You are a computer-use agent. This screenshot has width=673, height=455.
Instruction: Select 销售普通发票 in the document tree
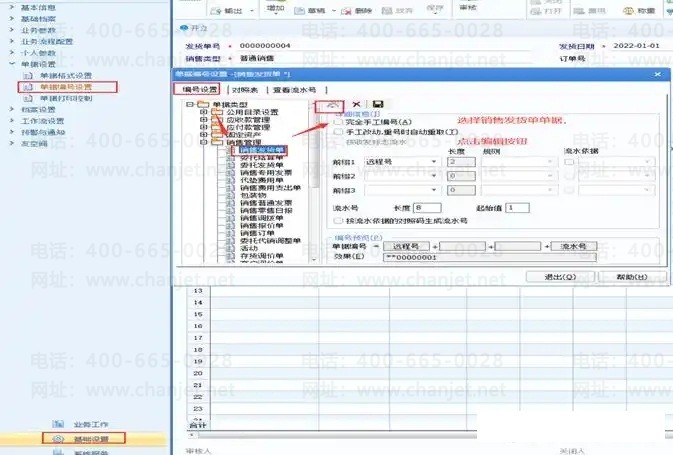coord(266,203)
